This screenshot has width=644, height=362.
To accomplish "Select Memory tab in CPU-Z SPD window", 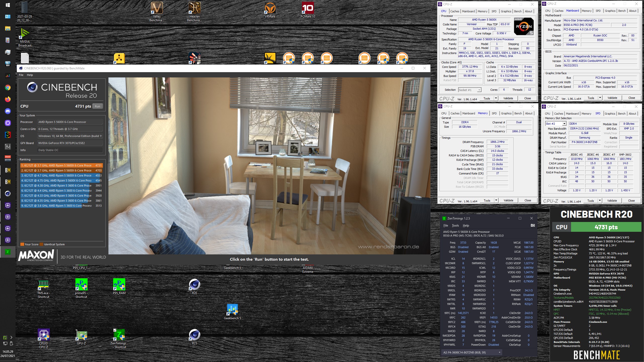I will pyautogui.click(x=586, y=114).
